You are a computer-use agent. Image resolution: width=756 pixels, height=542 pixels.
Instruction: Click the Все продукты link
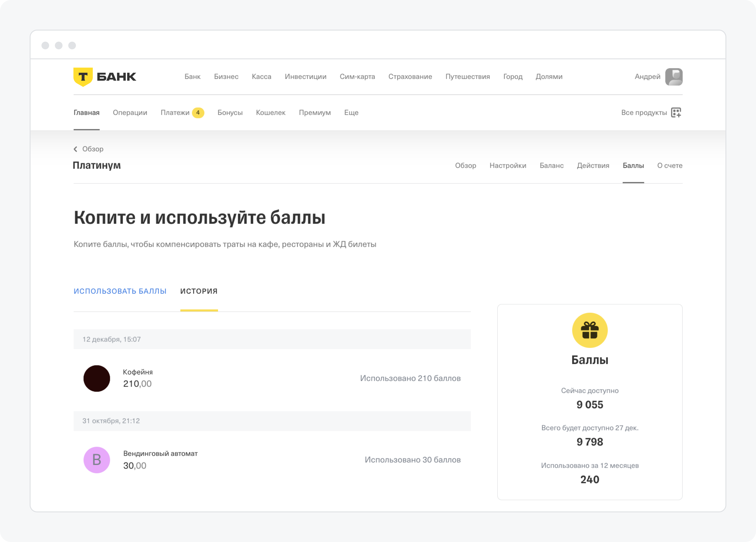tap(644, 113)
